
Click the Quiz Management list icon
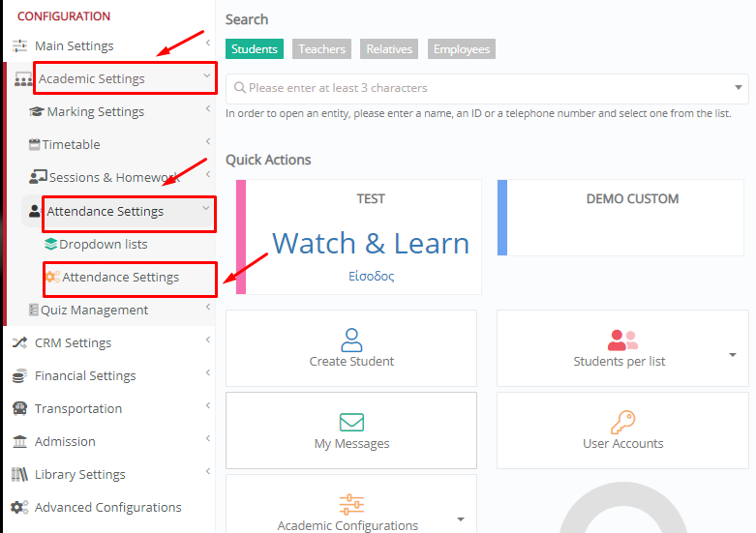pos(33,310)
